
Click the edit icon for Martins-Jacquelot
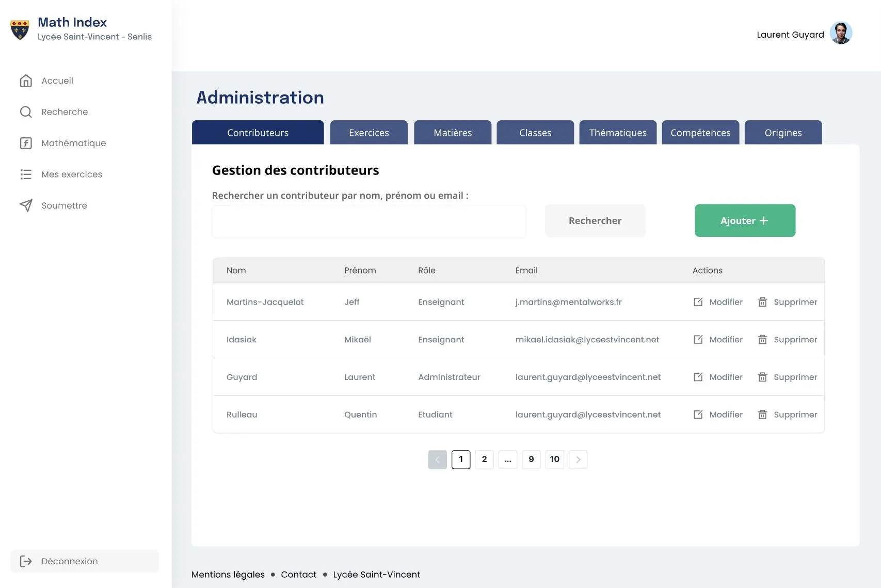(698, 302)
